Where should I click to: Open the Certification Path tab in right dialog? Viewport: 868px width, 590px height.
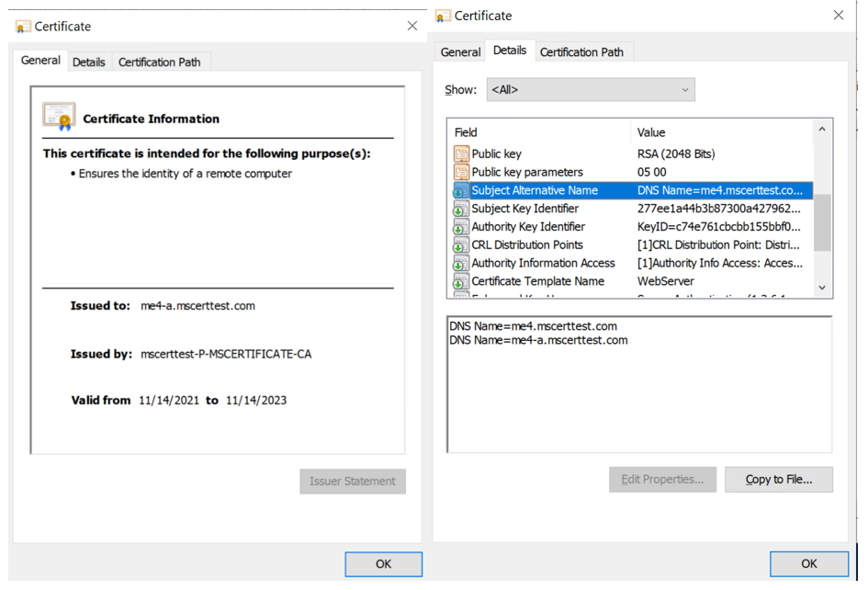(583, 51)
